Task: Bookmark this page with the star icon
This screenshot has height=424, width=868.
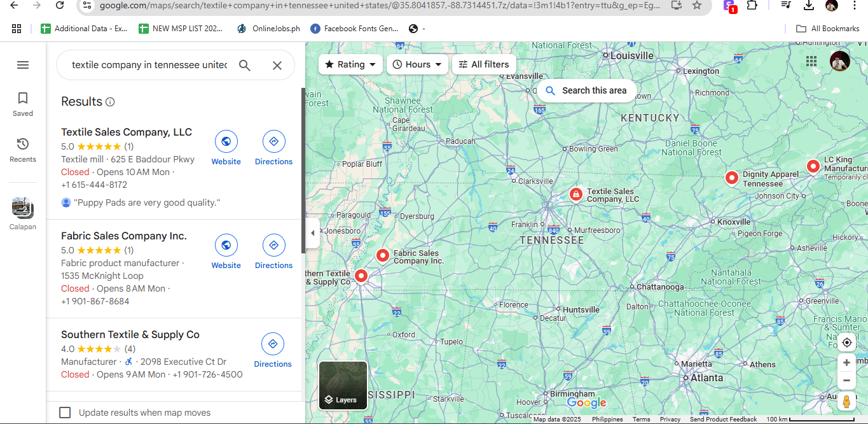Action: (x=697, y=6)
